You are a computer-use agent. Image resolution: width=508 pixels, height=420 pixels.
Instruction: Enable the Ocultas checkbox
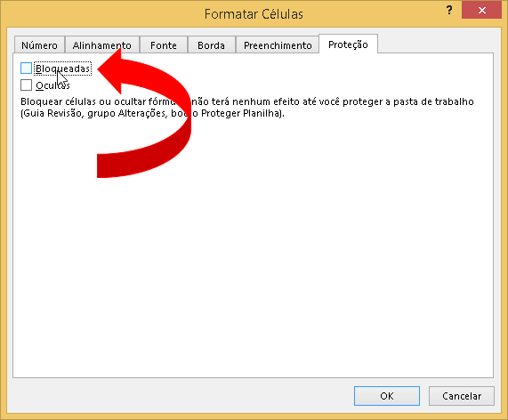click(26, 85)
